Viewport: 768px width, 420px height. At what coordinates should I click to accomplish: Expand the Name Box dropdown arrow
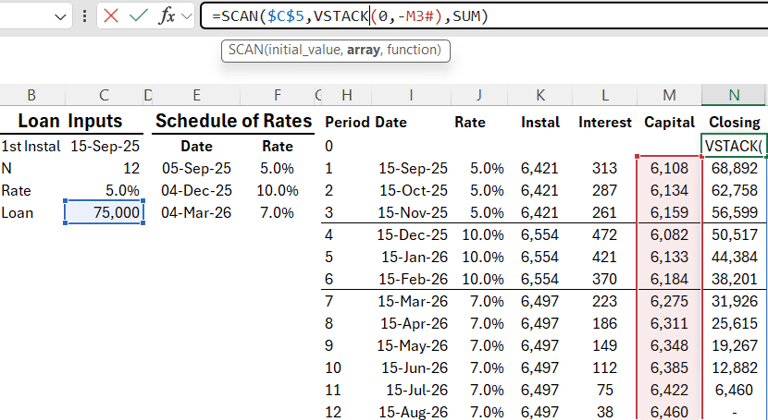[x=60, y=17]
